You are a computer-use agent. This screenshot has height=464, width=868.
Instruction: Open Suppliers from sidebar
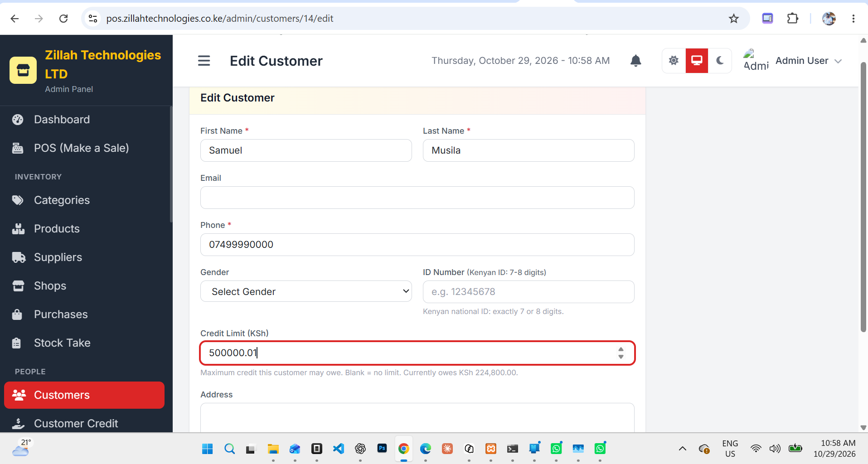coord(84,257)
